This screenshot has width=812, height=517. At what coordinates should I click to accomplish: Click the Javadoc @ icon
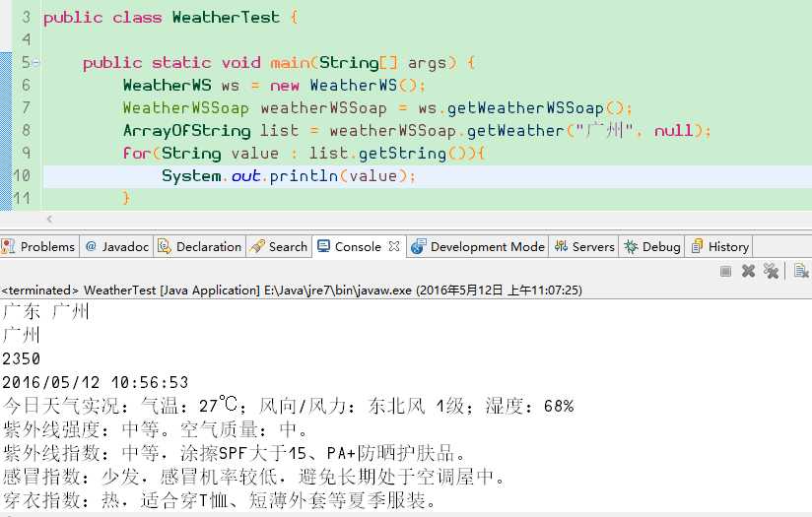[91, 246]
